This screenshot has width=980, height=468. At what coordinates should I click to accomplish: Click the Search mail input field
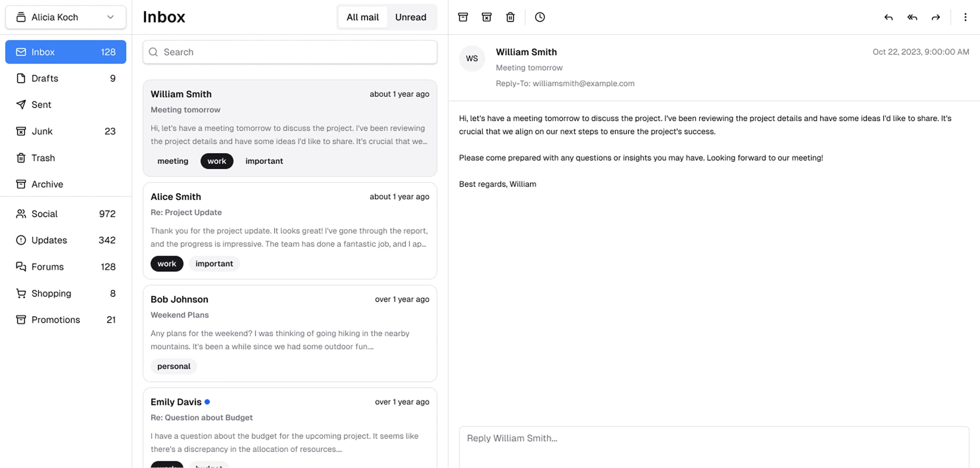click(290, 52)
